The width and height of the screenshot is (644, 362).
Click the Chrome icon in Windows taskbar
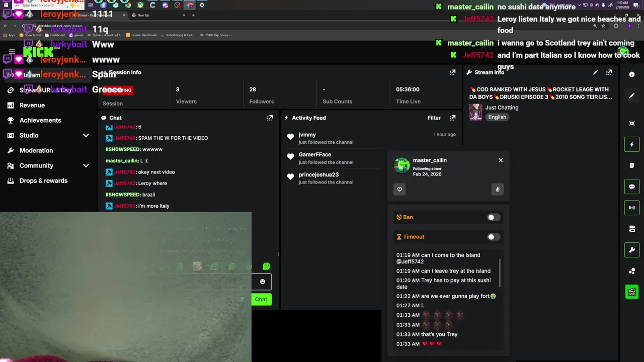(x=128, y=5)
